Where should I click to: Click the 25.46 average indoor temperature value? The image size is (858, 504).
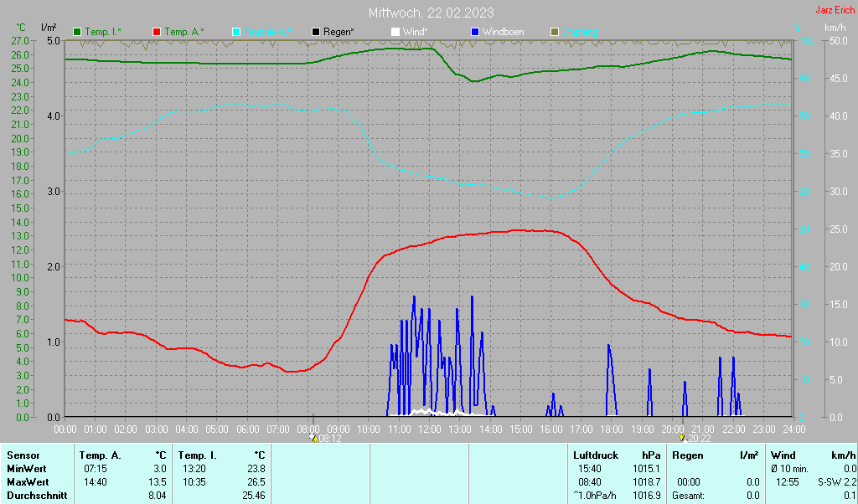254,496
